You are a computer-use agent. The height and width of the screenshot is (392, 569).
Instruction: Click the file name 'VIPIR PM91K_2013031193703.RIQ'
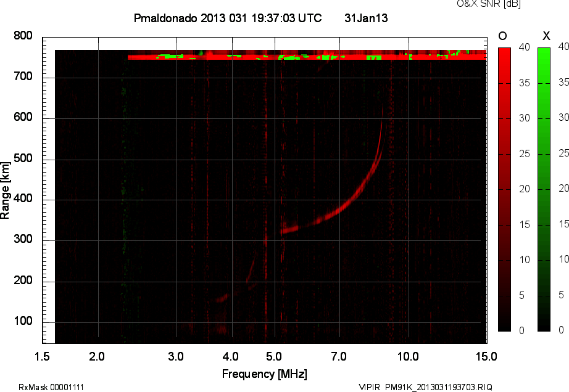[x=425, y=387]
